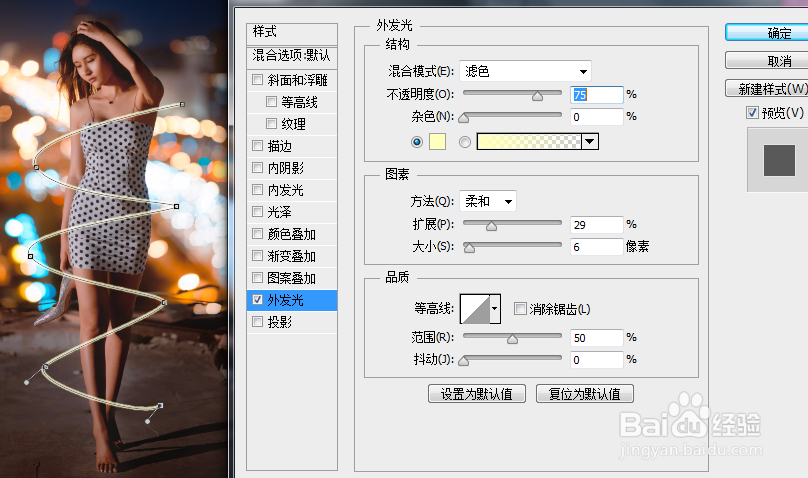This screenshot has width=808, height=478.
Task: Click the 新建样式 button
Action: pos(767,89)
